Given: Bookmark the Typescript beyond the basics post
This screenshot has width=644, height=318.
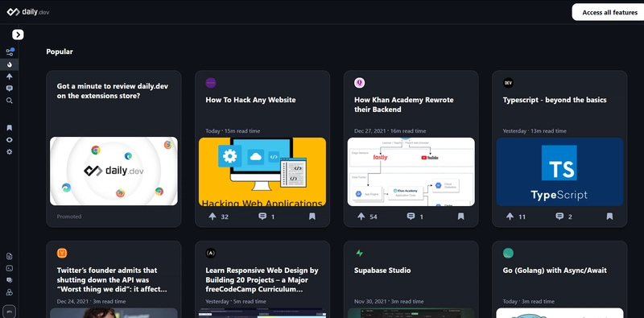Looking at the screenshot, I should click(x=609, y=217).
